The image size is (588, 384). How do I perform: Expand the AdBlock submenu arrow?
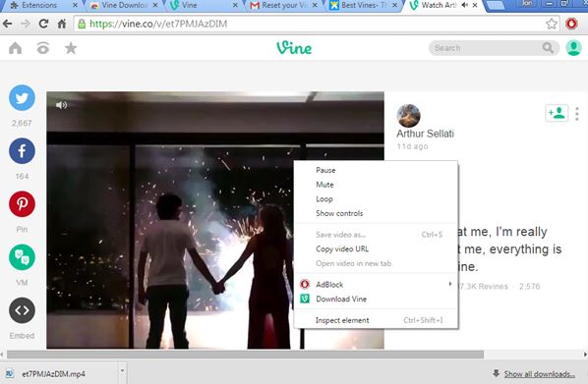click(x=450, y=285)
